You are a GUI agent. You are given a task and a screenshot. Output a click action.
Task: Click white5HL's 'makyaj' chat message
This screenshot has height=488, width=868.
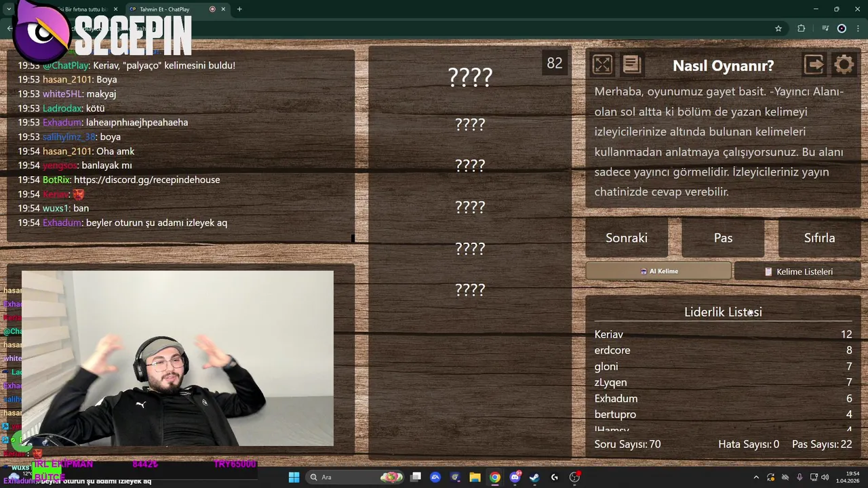pos(66,94)
